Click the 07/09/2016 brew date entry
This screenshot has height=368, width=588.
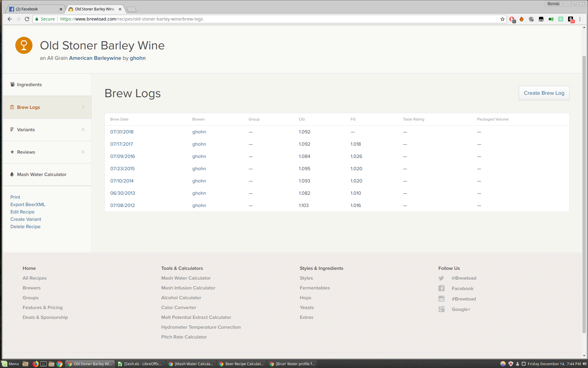122,156
